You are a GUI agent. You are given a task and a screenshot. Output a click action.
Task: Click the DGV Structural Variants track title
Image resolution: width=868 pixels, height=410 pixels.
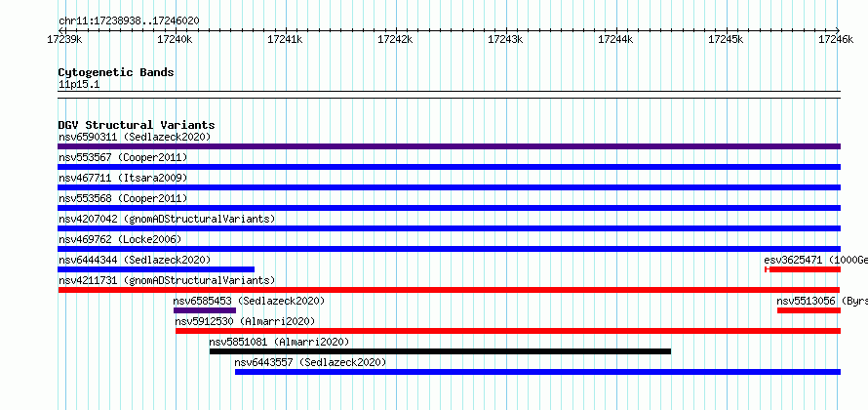click(x=137, y=125)
